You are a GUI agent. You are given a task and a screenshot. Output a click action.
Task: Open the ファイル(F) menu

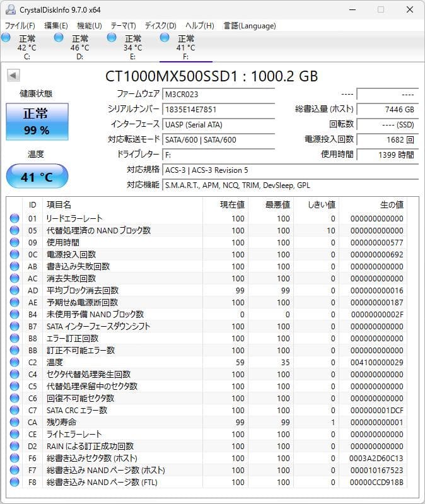pos(20,25)
